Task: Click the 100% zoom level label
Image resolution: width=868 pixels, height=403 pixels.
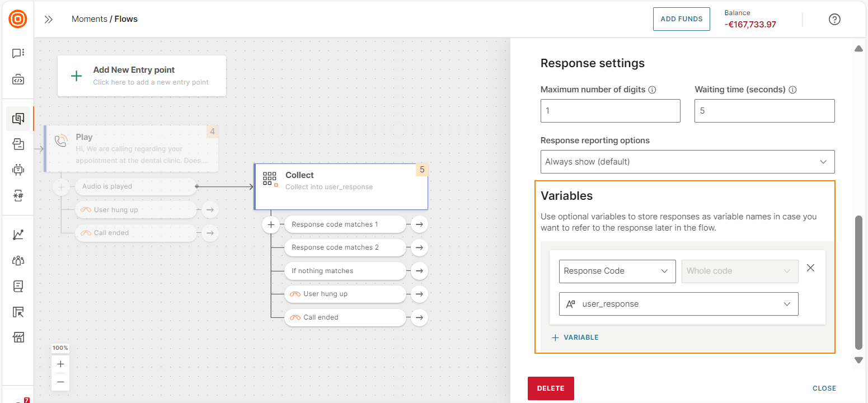Action: click(60, 348)
